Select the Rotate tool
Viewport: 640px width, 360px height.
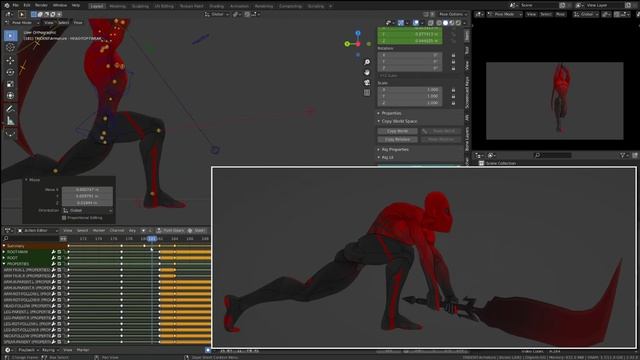10,72
